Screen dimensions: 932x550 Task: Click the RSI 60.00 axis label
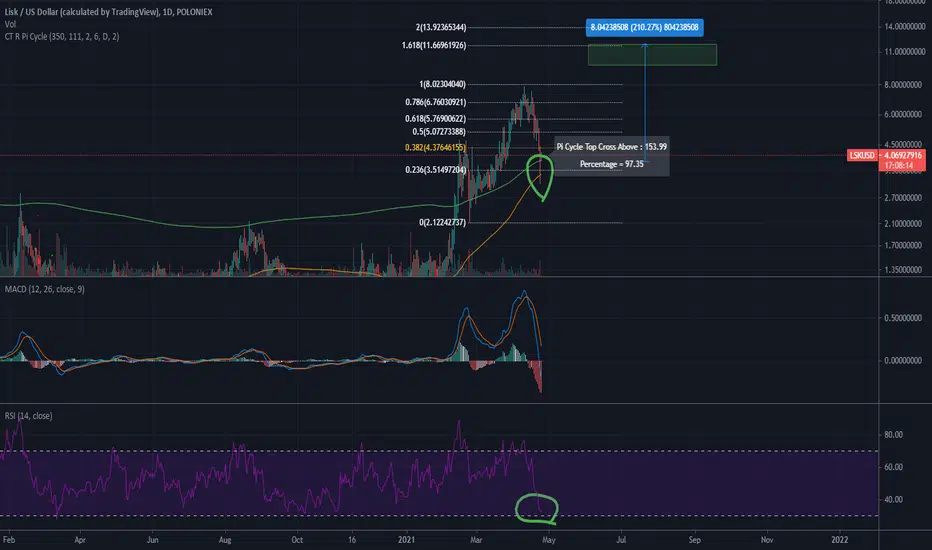pos(893,467)
